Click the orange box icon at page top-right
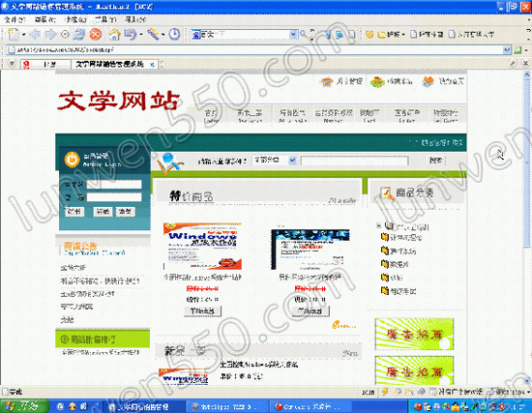Image resolution: width=532 pixels, height=413 pixels. pos(429,81)
